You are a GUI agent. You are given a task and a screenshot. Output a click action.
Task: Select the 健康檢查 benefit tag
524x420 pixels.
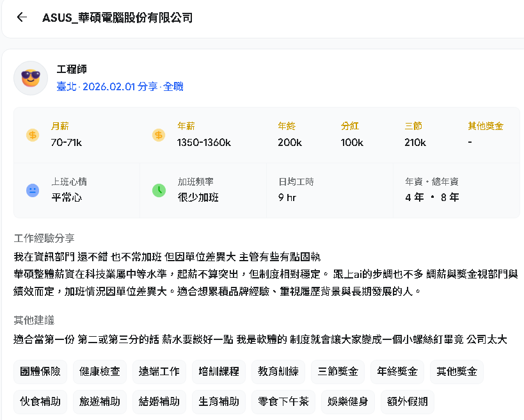pyautogui.click(x=100, y=371)
